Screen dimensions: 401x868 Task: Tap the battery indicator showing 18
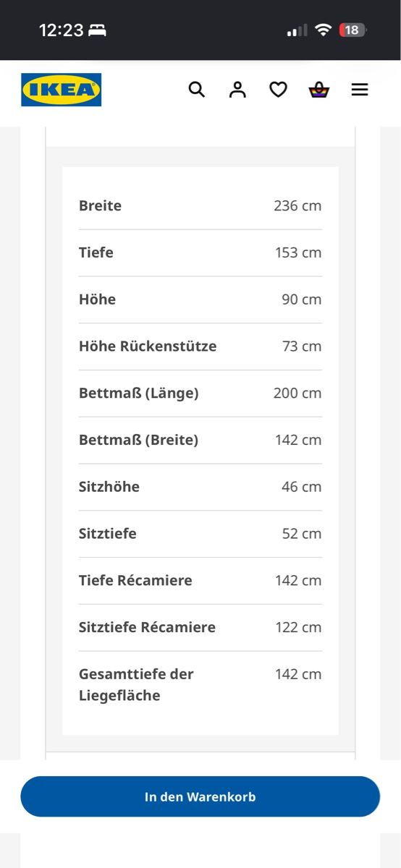click(x=353, y=30)
